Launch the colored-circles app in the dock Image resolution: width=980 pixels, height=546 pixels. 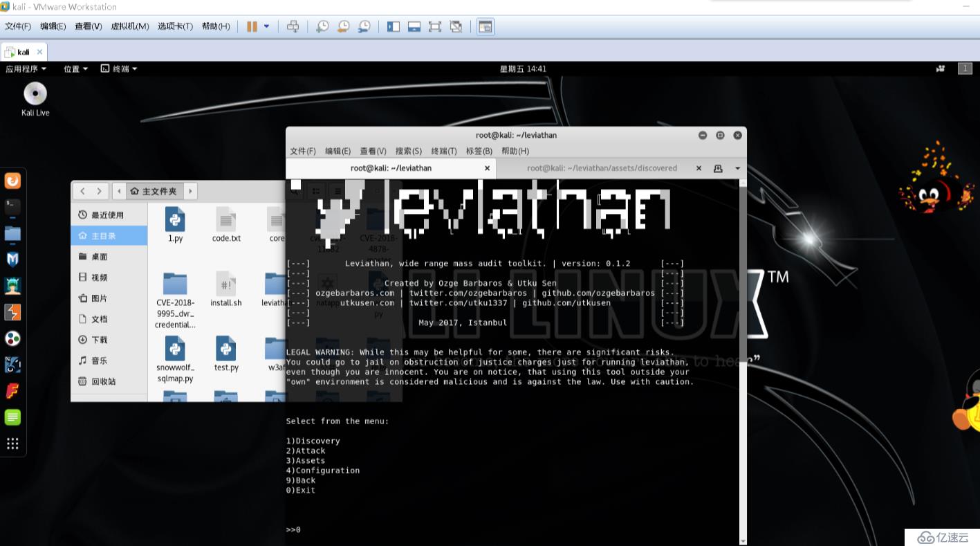pos(12,338)
